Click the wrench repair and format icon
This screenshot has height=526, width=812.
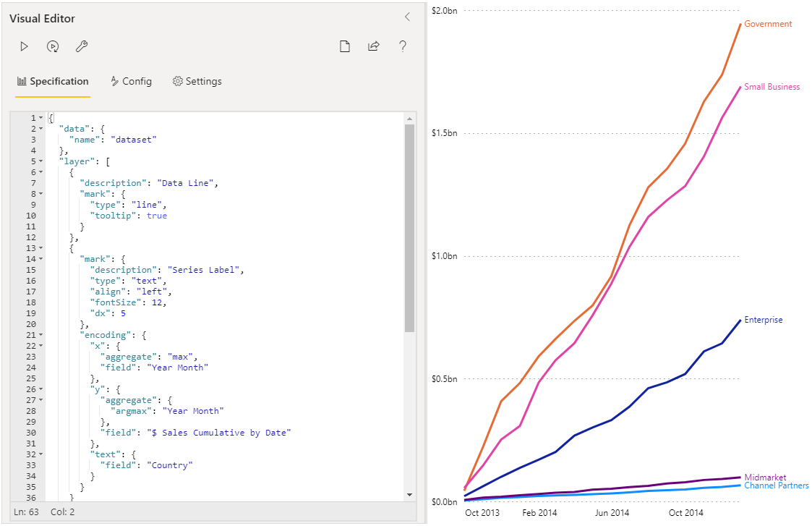click(81, 46)
